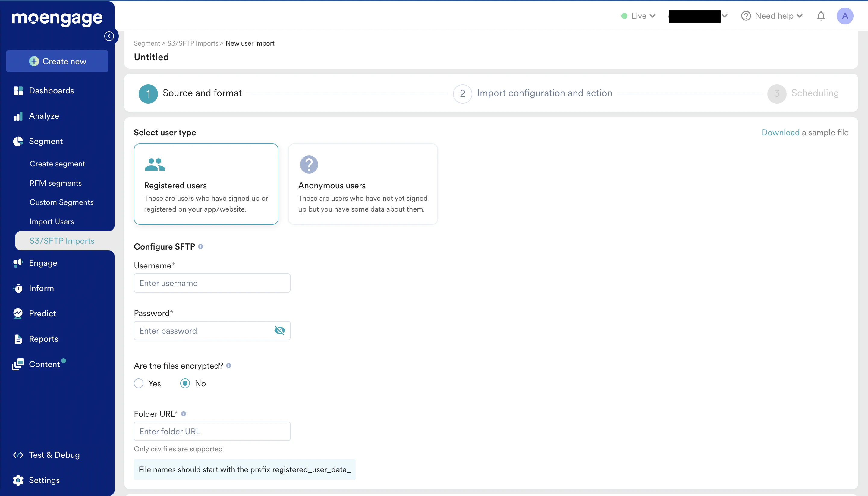Go to Import Users menu item

pyautogui.click(x=52, y=221)
